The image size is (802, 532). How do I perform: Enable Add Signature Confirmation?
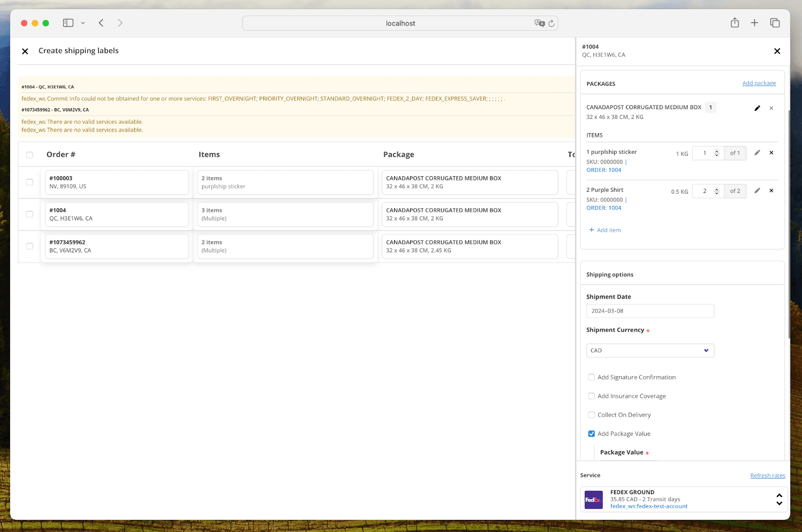click(591, 377)
